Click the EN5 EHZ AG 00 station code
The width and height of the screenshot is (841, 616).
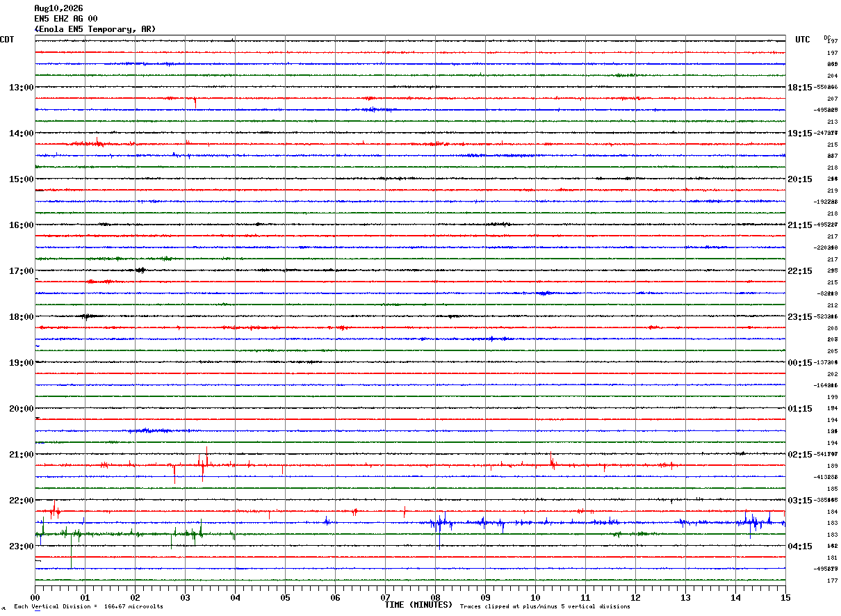pos(66,19)
